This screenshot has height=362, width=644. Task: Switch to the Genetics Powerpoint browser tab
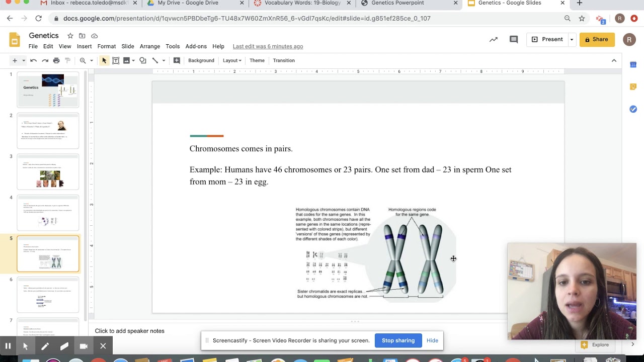click(408, 3)
